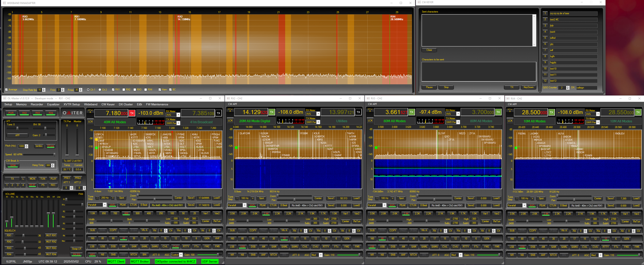Engage the APF audio peak filter
This screenshot has height=265, width=644.
pos(17,135)
